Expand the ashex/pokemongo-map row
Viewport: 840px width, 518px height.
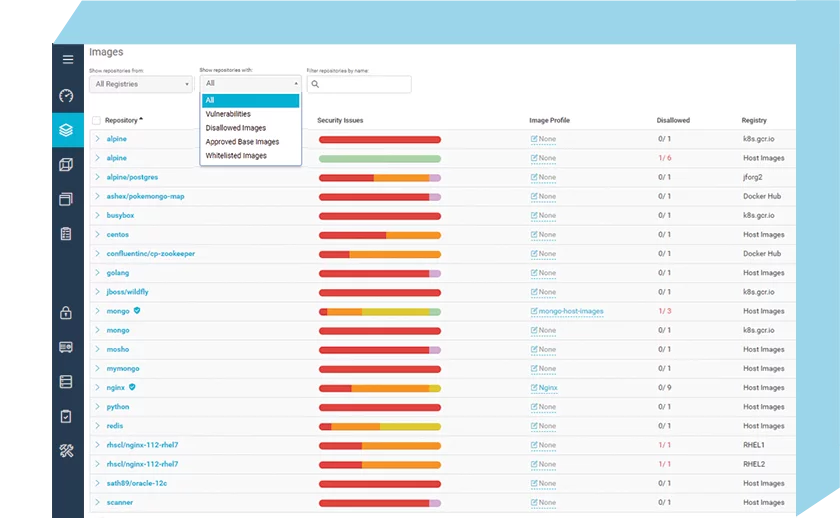click(98, 196)
